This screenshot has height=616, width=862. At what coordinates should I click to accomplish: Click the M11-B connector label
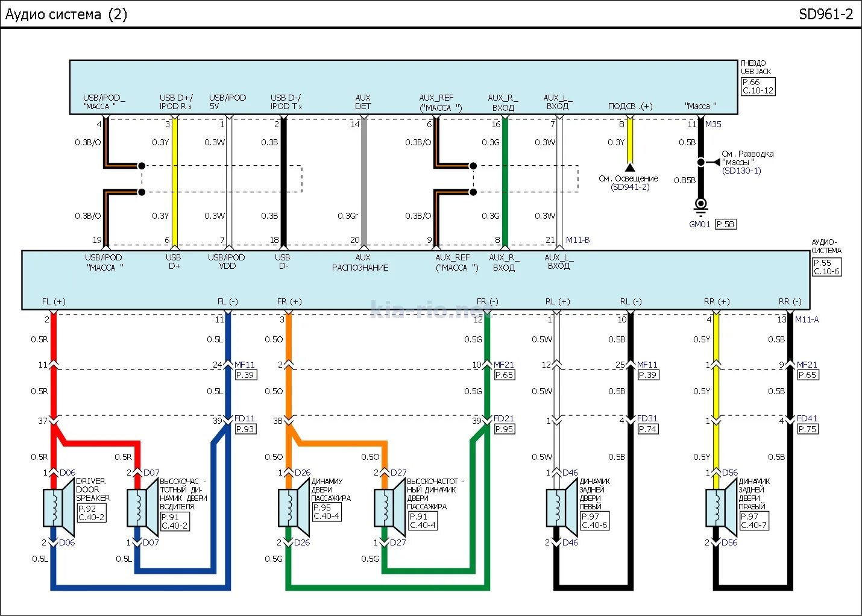577,240
